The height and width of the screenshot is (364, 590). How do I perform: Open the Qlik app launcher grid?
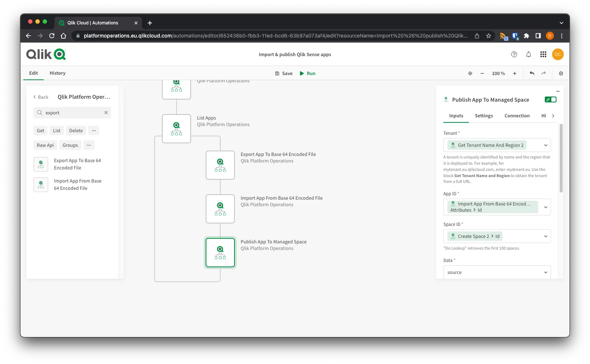pyautogui.click(x=543, y=54)
